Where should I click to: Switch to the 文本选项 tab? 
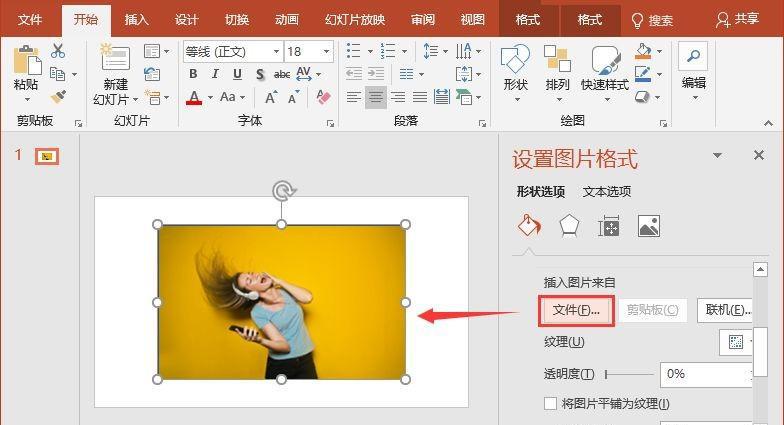606,192
